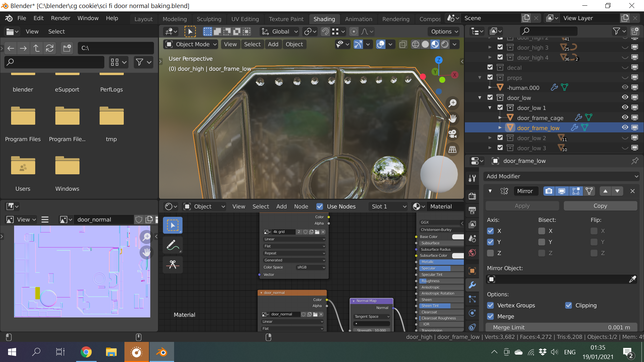The height and width of the screenshot is (362, 644).
Task: Open the Render menu
Action: point(60,18)
